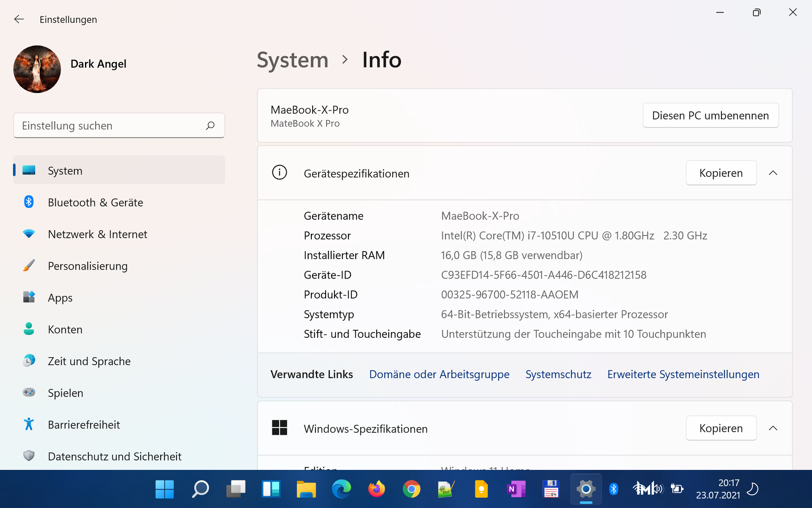
Task: Open the clock and date 20:17
Action: [718, 489]
